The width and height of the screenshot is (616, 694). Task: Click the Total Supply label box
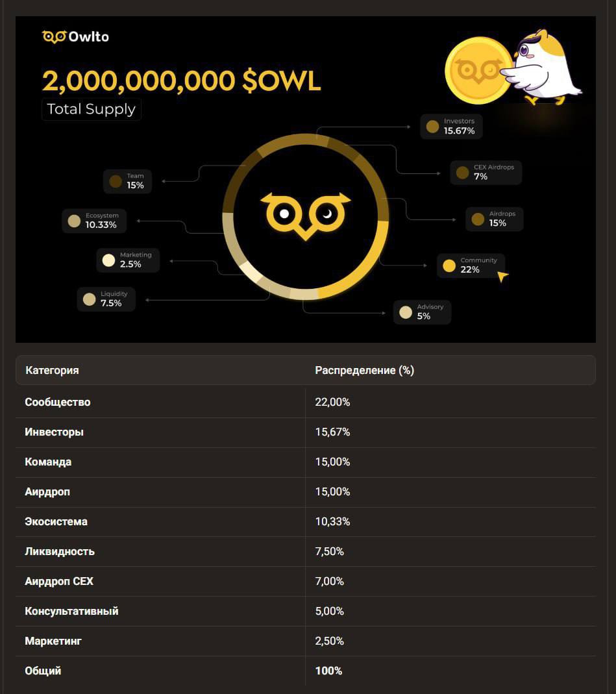[x=92, y=109]
